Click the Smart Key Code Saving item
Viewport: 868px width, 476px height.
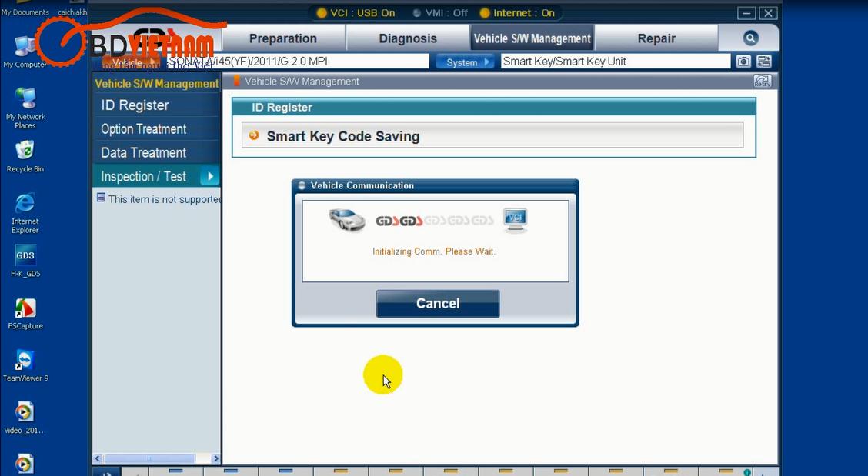click(492, 135)
